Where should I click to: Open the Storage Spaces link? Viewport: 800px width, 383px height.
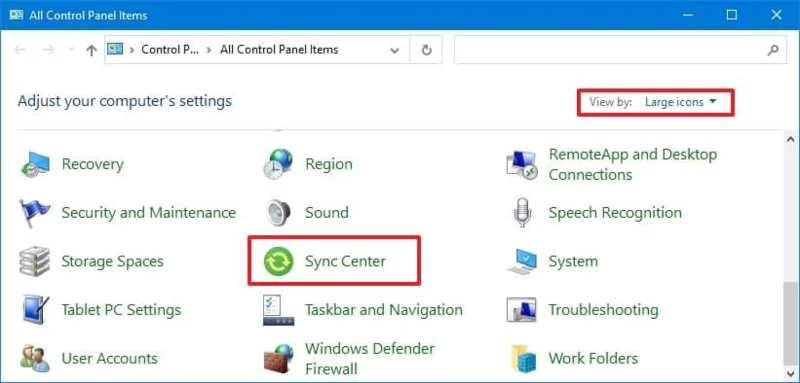113,261
